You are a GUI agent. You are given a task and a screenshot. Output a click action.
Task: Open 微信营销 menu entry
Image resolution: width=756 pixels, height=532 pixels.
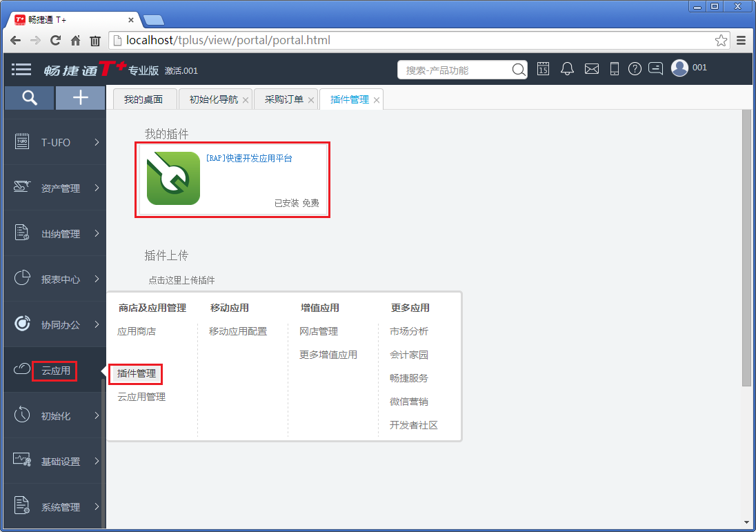click(x=409, y=402)
